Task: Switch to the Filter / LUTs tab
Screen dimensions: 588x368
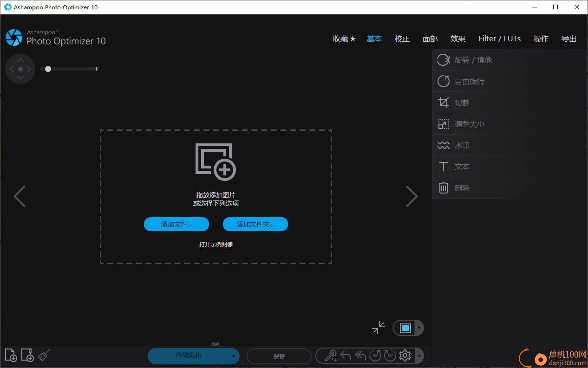Action: (x=499, y=39)
